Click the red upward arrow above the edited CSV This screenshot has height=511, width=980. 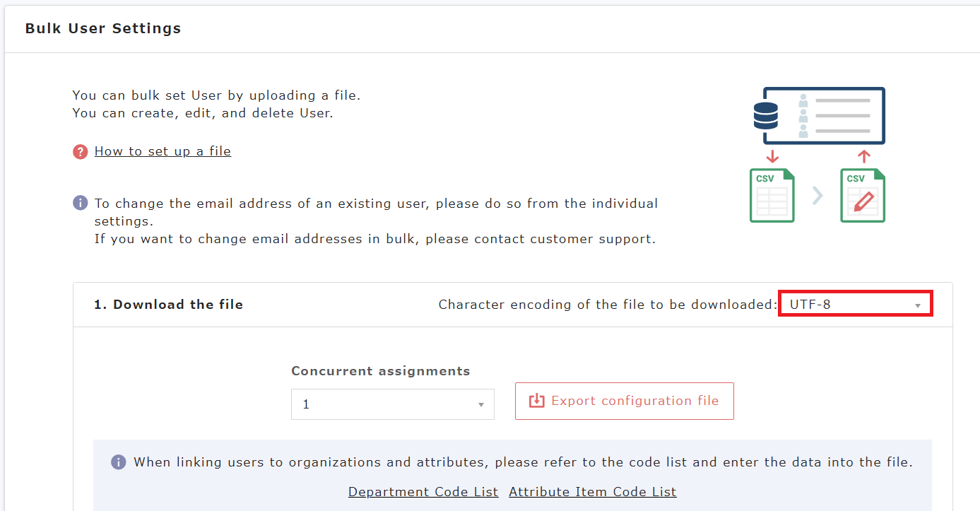(x=863, y=156)
